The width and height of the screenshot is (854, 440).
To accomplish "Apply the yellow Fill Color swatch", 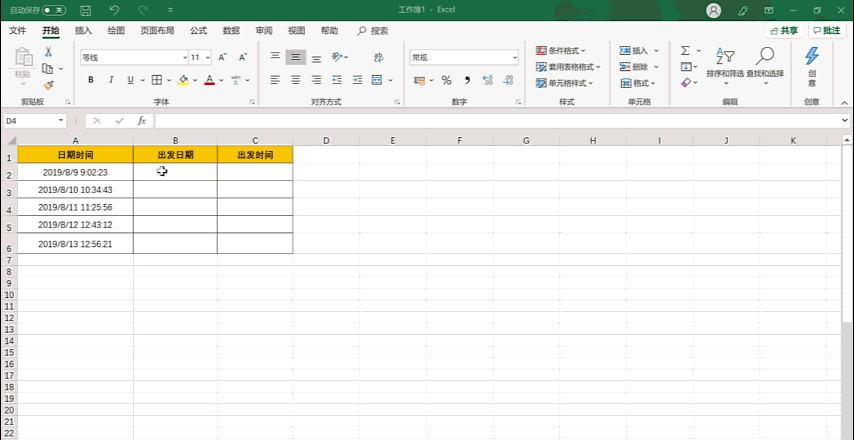I will [x=183, y=80].
